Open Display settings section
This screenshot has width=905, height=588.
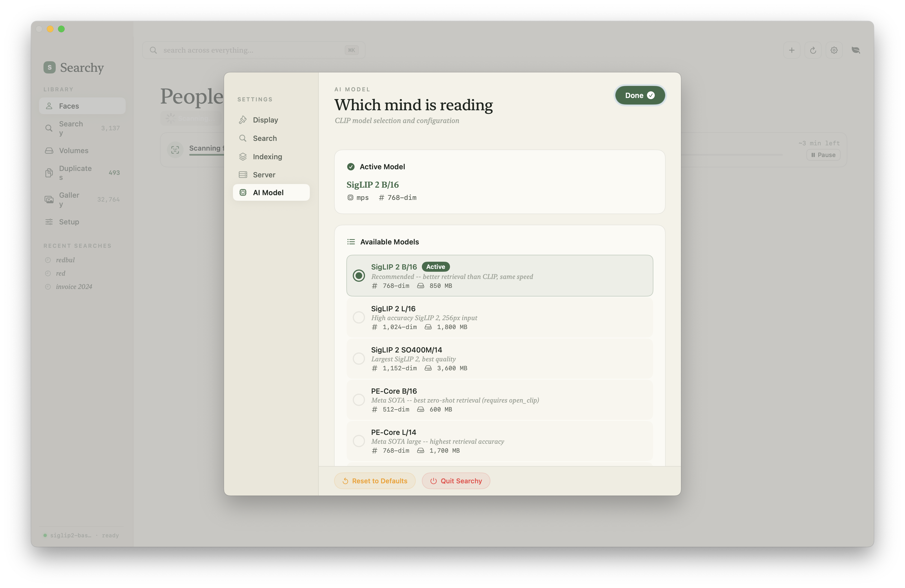[271, 120]
